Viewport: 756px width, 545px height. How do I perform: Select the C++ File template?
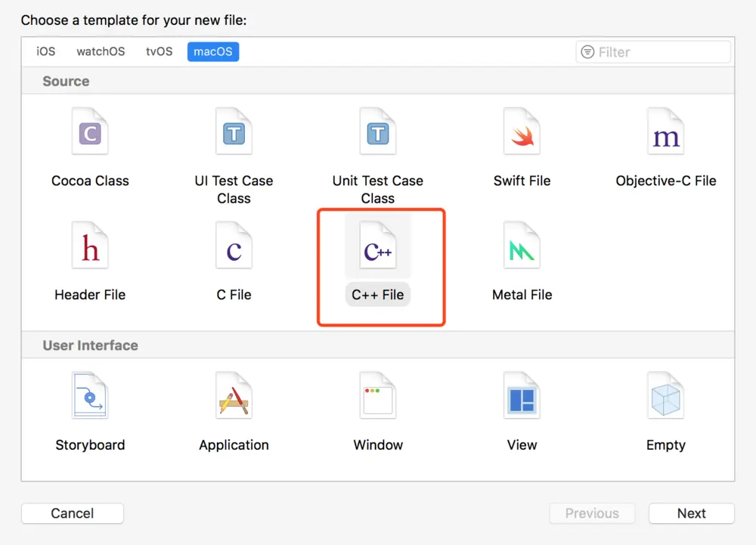378,249
